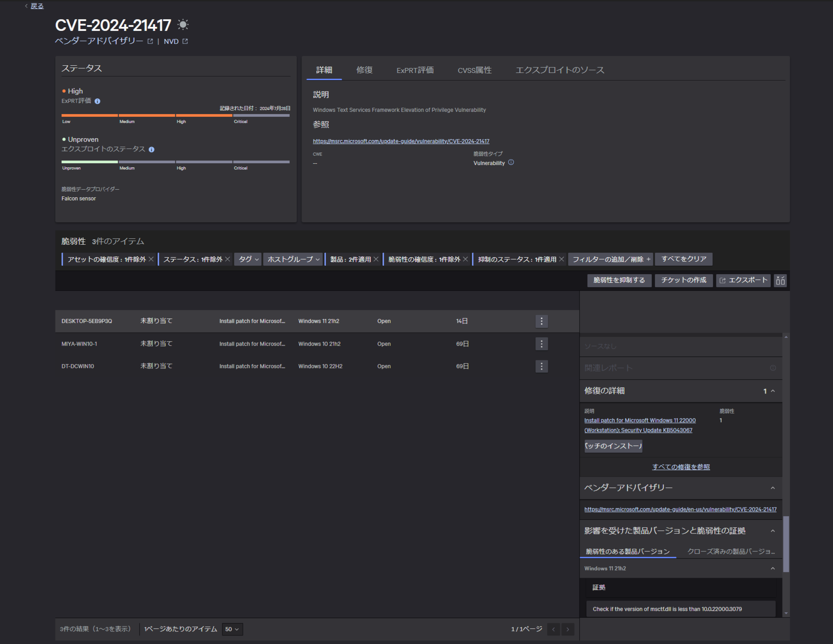
Task: Open the CVSS属性 tab
Action: [x=474, y=70]
